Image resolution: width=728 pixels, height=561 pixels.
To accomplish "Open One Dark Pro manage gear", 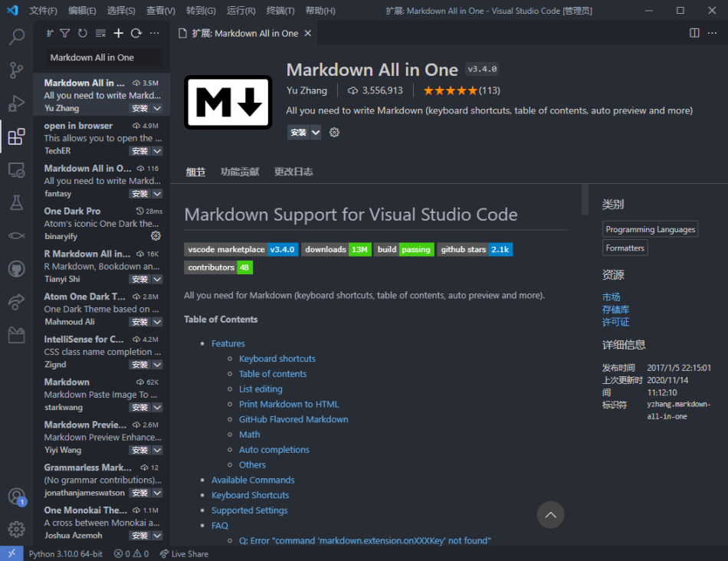I will click(x=156, y=236).
